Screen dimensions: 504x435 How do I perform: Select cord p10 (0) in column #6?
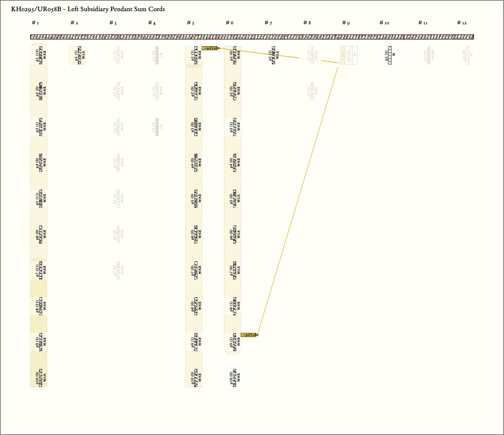pyautogui.click(x=235, y=378)
